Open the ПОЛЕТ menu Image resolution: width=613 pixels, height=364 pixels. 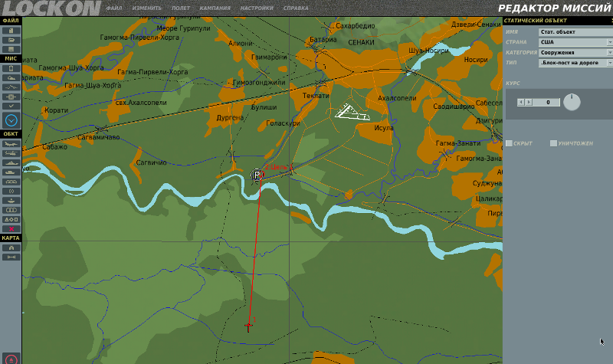pos(181,8)
